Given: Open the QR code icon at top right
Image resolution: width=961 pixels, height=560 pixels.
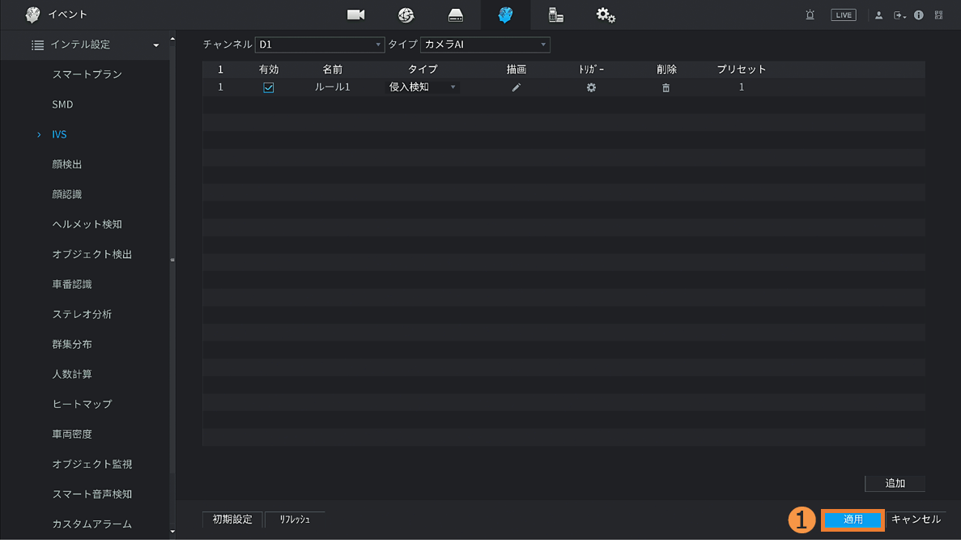Looking at the screenshot, I should (939, 15).
